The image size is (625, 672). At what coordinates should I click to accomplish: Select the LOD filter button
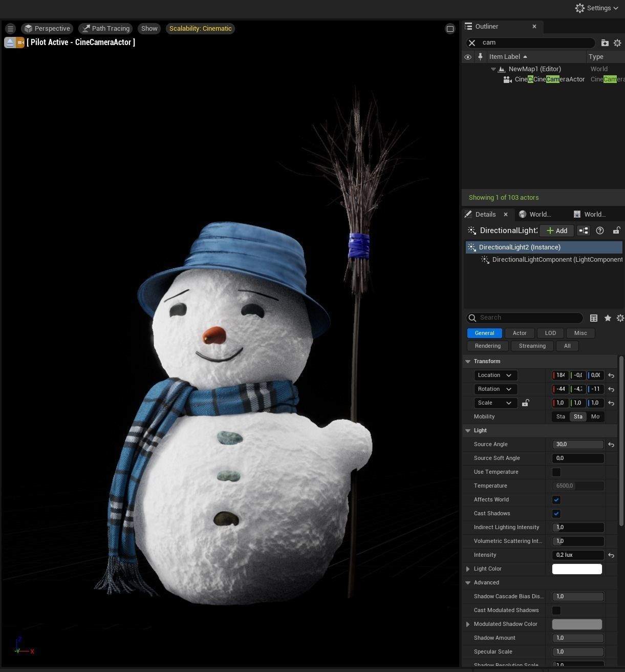point(550,333)
